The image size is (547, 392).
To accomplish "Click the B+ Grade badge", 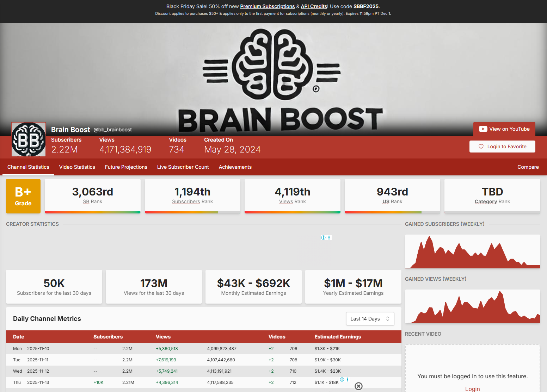I will [x=23, y=196].
